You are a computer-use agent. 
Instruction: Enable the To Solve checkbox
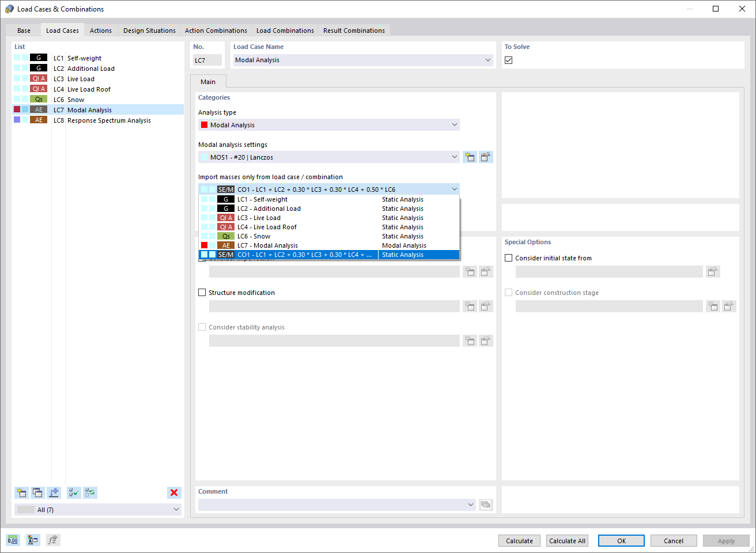tap(508, 59)
